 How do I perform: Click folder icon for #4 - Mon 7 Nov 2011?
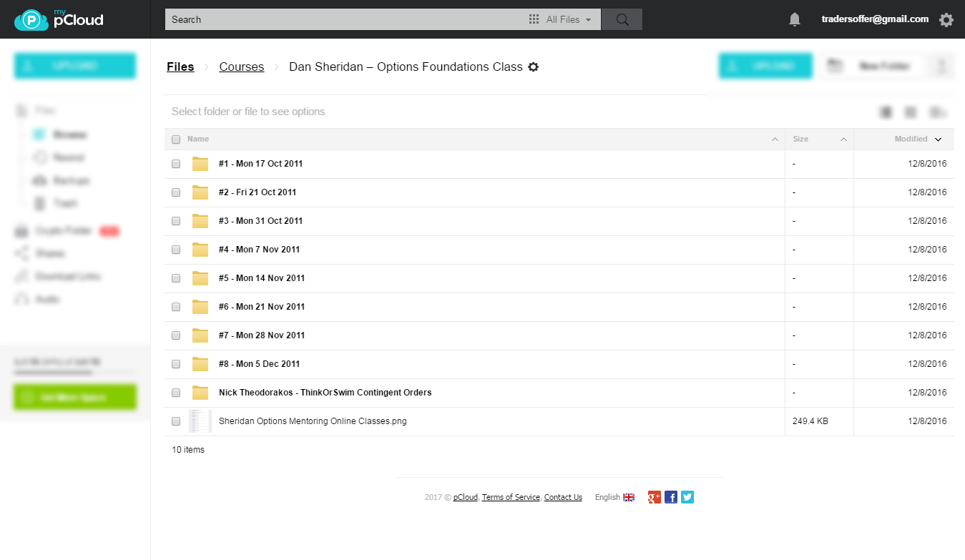200,250
